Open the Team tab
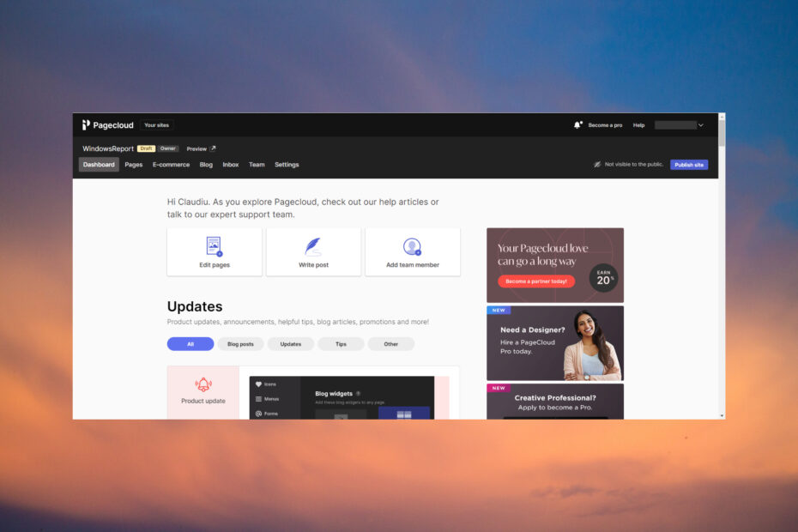This screenshot has width=798, height=532. (257, 165)
